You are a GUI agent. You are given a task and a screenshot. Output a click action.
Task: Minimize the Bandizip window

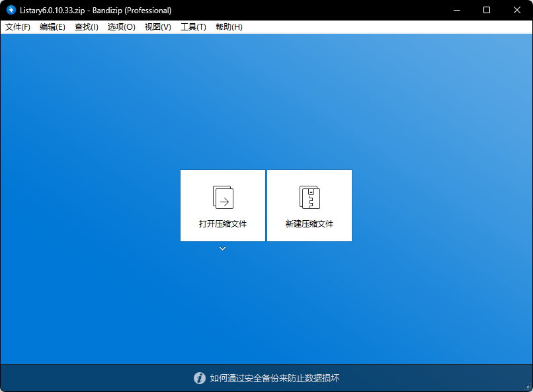pyautogui.click(x=457, y=10)
